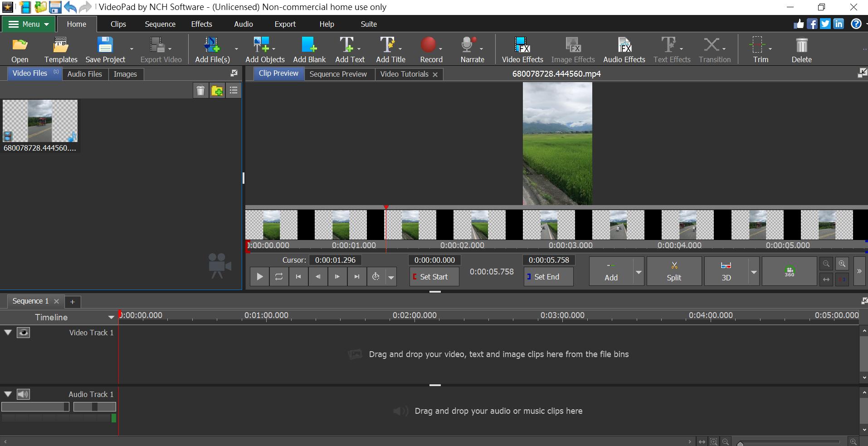Switch to the Audio Files tab

click(85, 74)
